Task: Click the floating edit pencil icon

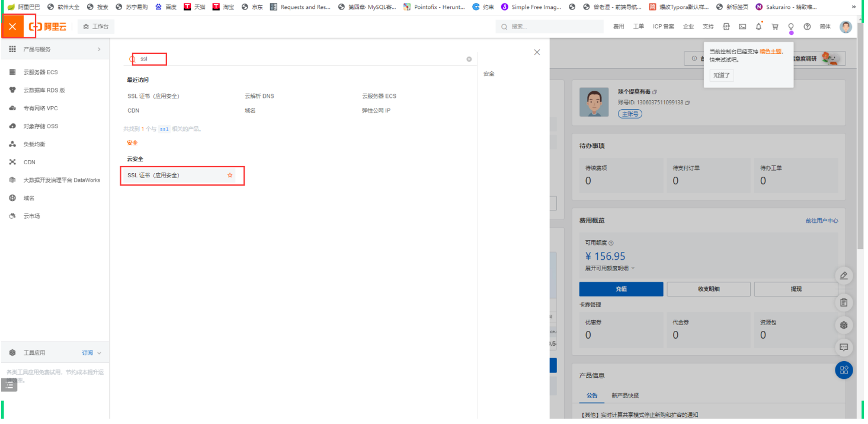Action: [844, 276]
